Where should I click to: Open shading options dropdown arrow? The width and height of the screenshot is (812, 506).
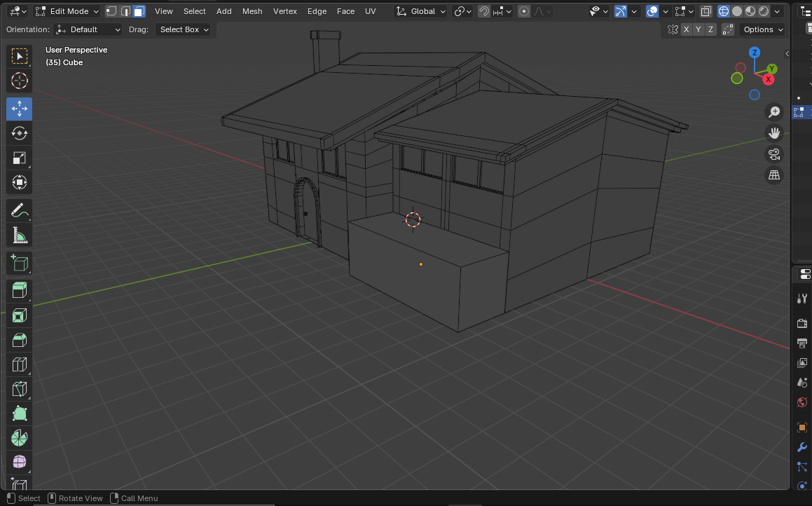tap(777, 11)
